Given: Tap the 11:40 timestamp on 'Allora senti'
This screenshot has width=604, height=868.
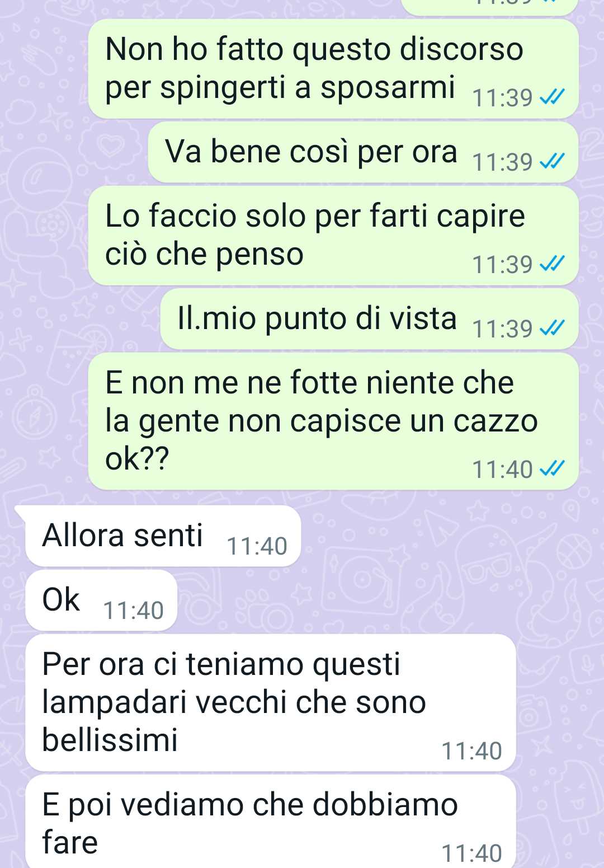Looking at the screenshot, I should pyautogui.click(x=257, y=546).
